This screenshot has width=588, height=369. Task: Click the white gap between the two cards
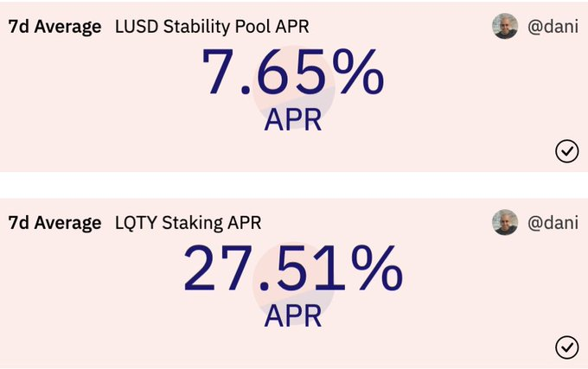click(x=294, y=185)
